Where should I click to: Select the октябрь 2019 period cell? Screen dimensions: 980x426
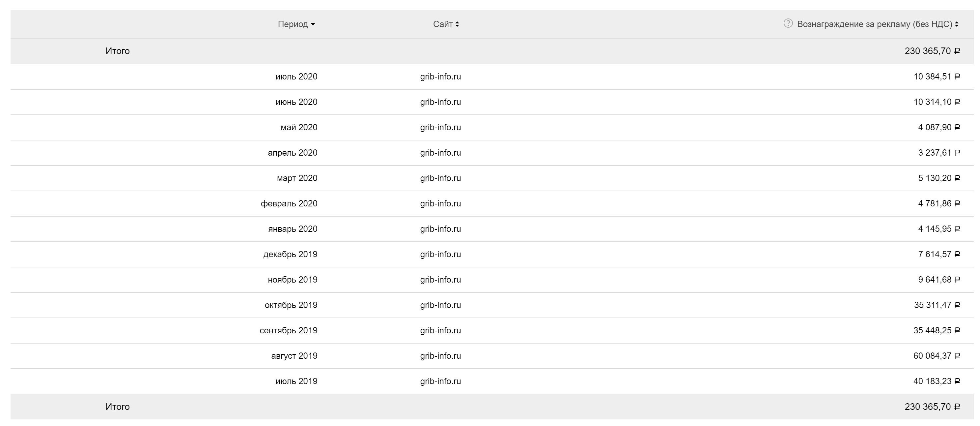tap(291, 305)
